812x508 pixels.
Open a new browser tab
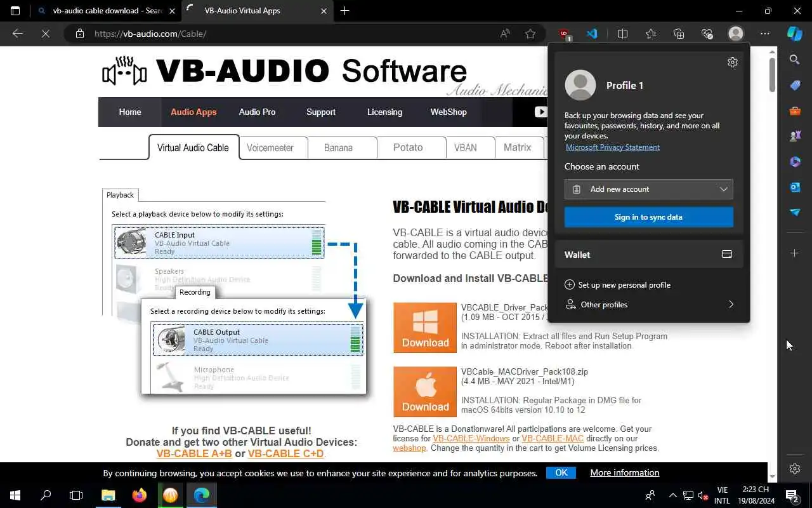click(x=344, y=11)
